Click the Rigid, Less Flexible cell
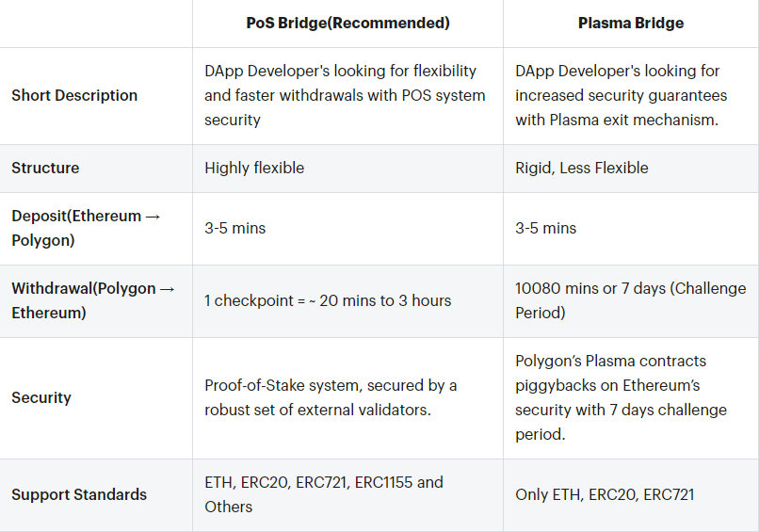 click(581, 168)
